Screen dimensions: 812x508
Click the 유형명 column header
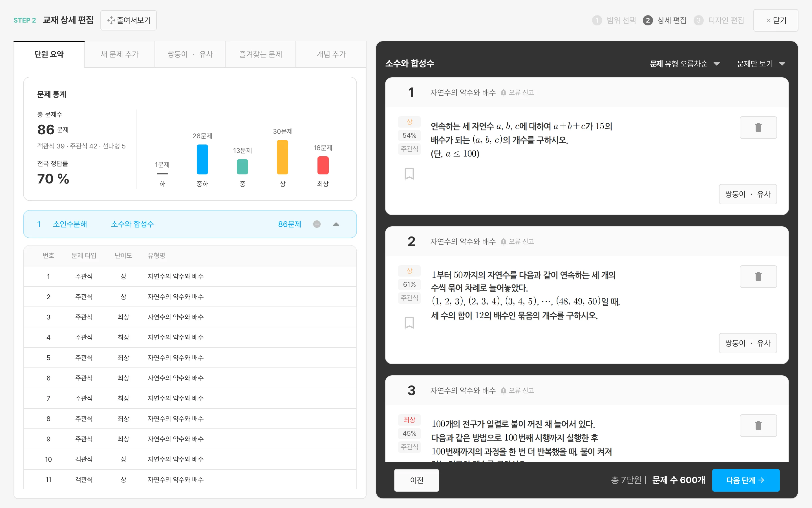point(156,255)
